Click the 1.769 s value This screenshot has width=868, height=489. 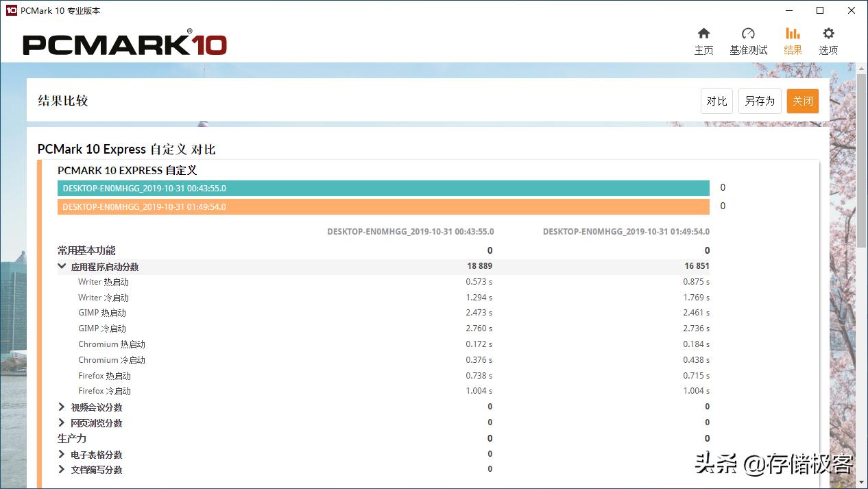tap(696, 298)
